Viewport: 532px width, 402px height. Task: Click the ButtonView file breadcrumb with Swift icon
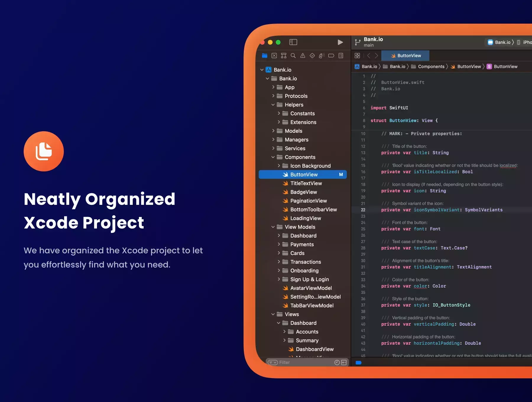point(466,67)
